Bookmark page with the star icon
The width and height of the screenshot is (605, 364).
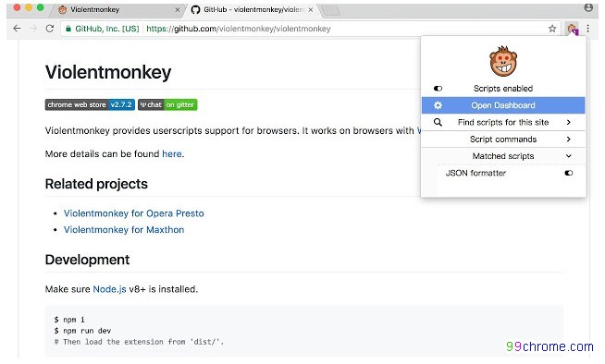click(x=552, y=29)
